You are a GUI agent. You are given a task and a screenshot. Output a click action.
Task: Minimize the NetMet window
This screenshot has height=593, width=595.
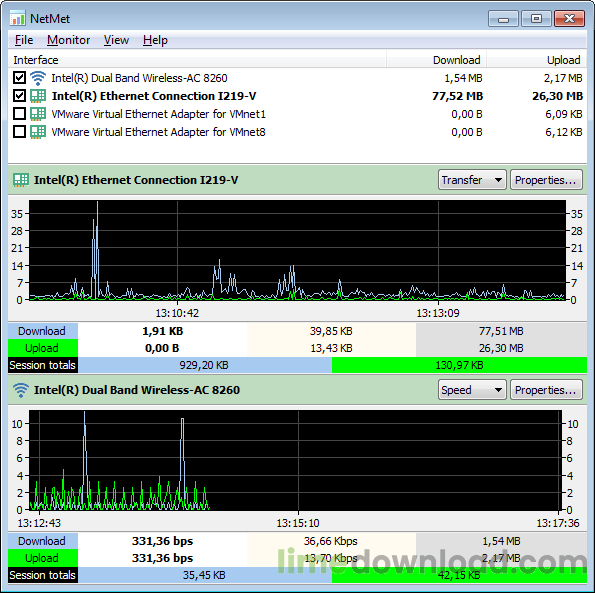click(503, 19)
